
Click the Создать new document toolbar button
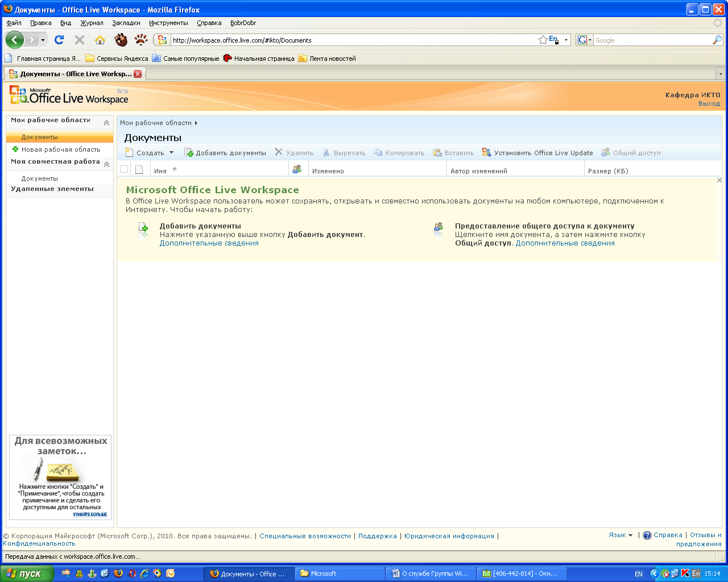145,152
